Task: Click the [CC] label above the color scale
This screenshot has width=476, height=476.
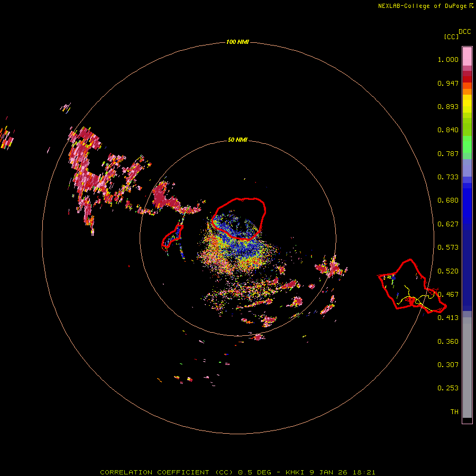Action: [x=451, y=36]
